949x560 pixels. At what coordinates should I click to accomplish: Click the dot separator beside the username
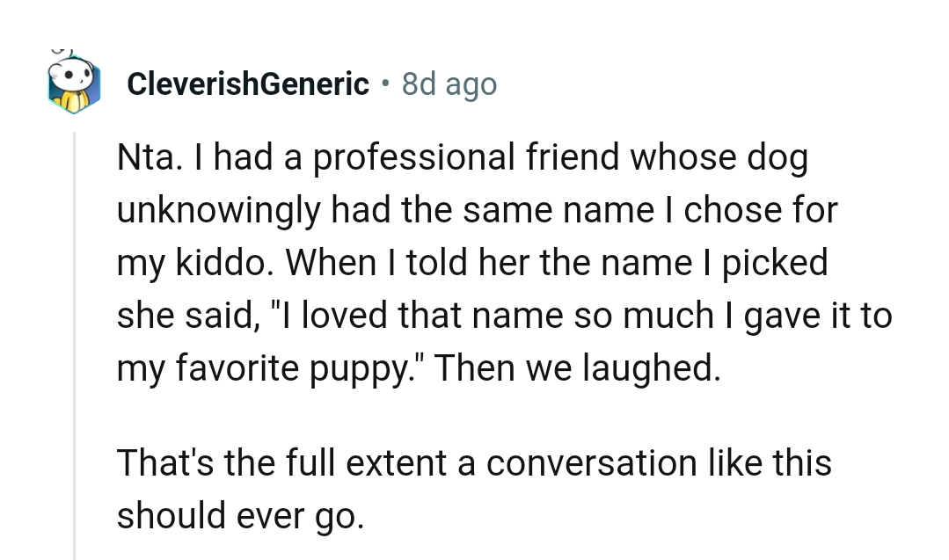click(385, 84)
